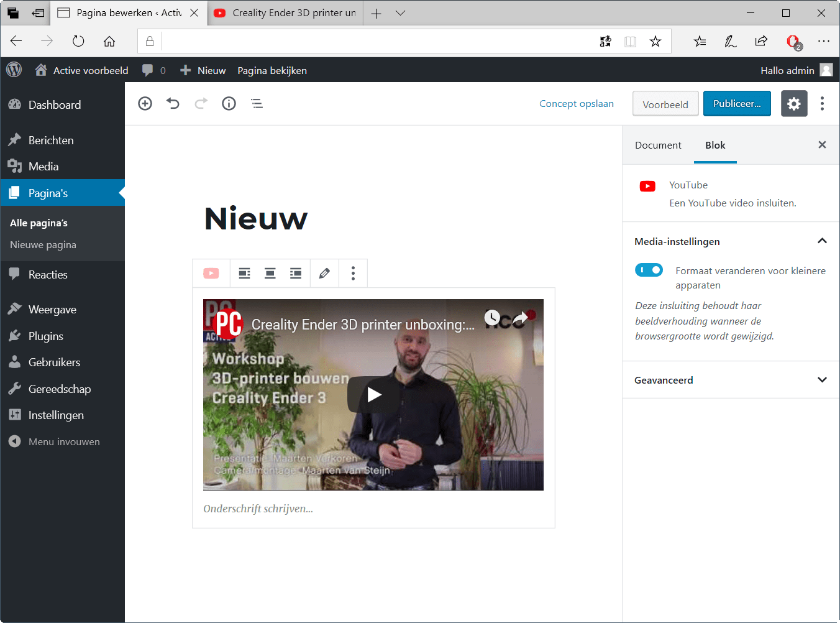Click the share arrow on the video
840x623 pixels.
point(520,318)
